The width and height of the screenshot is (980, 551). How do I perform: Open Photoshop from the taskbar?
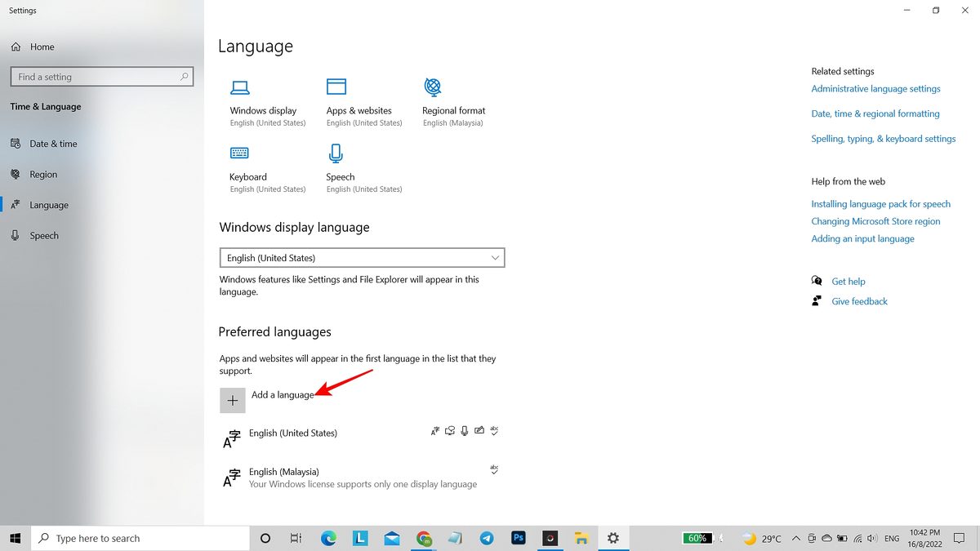coord(518,538)
